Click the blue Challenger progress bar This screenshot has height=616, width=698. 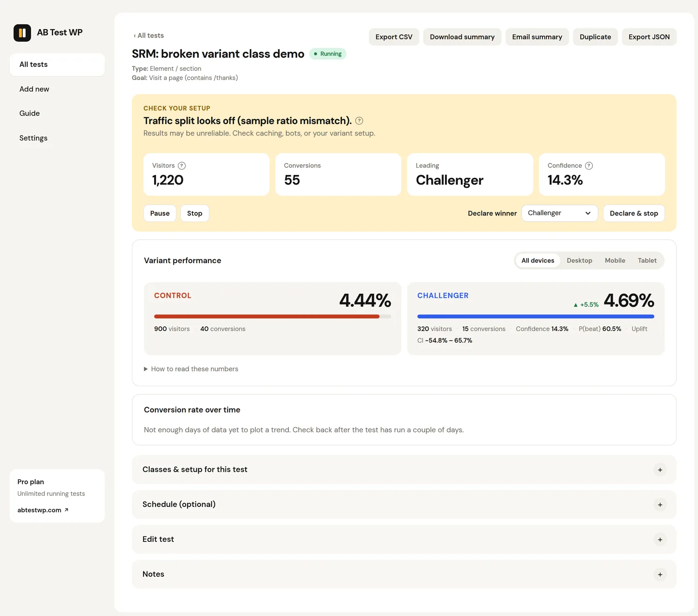536,316
